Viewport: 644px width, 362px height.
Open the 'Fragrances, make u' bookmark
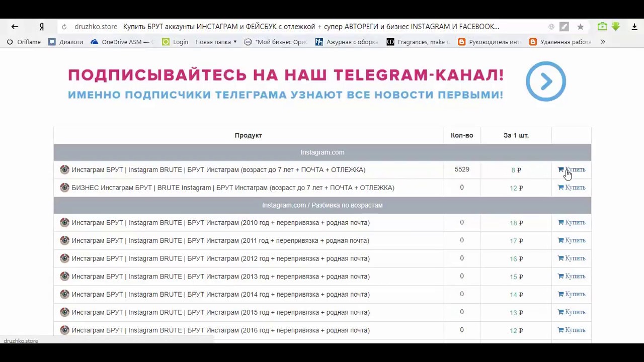click(x=418, y=42)
